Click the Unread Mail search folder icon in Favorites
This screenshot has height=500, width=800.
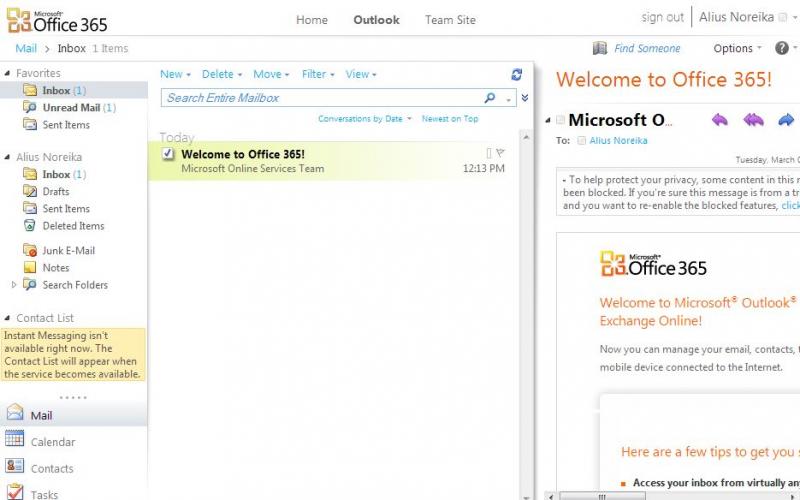pyautogui.click(x=30, y=107)
